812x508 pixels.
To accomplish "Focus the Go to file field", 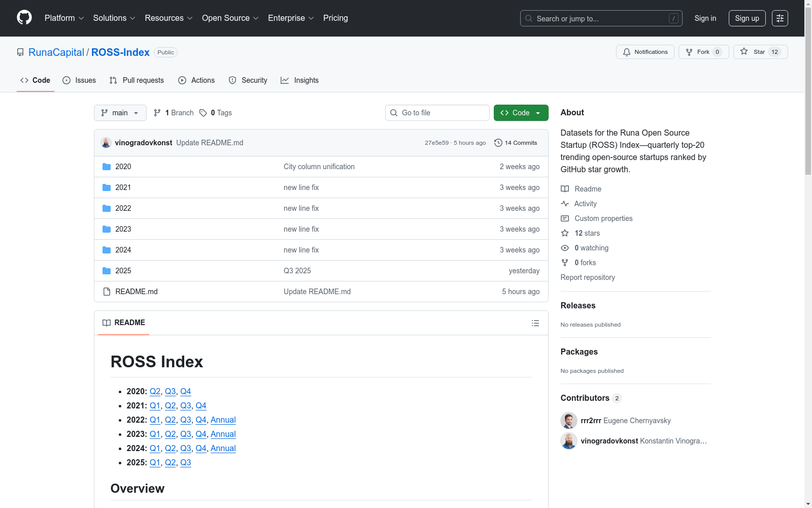I will 437,113.
